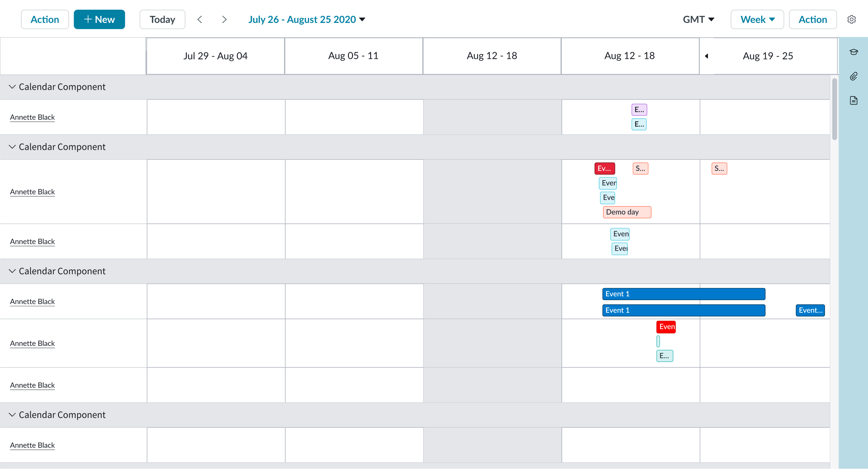868x469 pixels.
Task: Click the paperclip attachments icon in sidebar
Action: (x=854, y=76)
